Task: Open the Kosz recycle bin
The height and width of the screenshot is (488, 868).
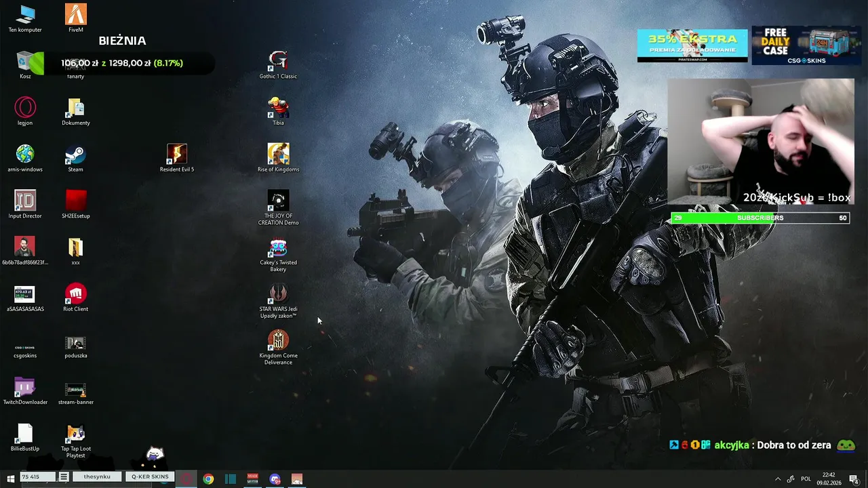Action: click(25, 65)
